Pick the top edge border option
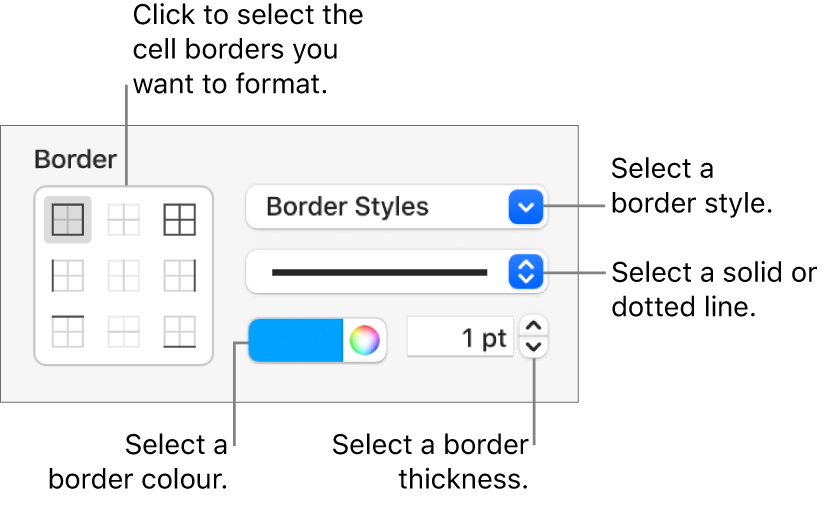This screenshot has width=822, height=505. (x=68, y=330)
